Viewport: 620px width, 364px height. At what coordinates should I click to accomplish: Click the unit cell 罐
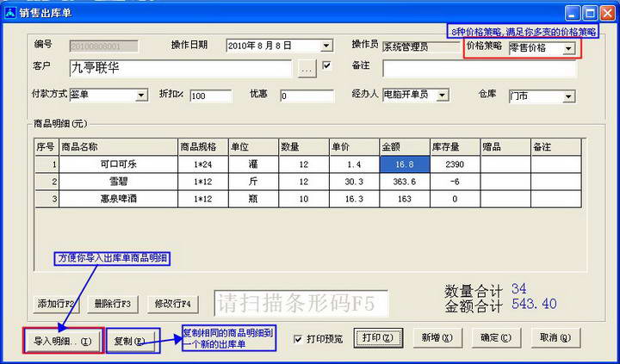(x=253, y=164)
